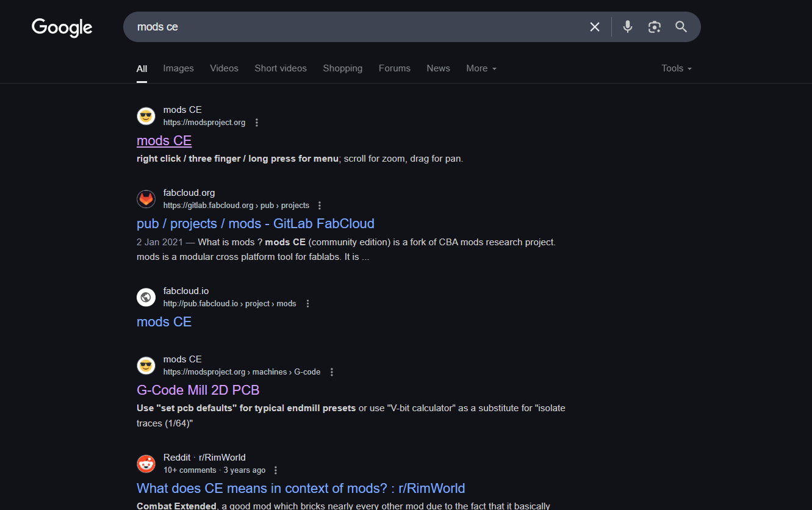Click the Reddit · r/RimWorld source name

tap(204, 458)
